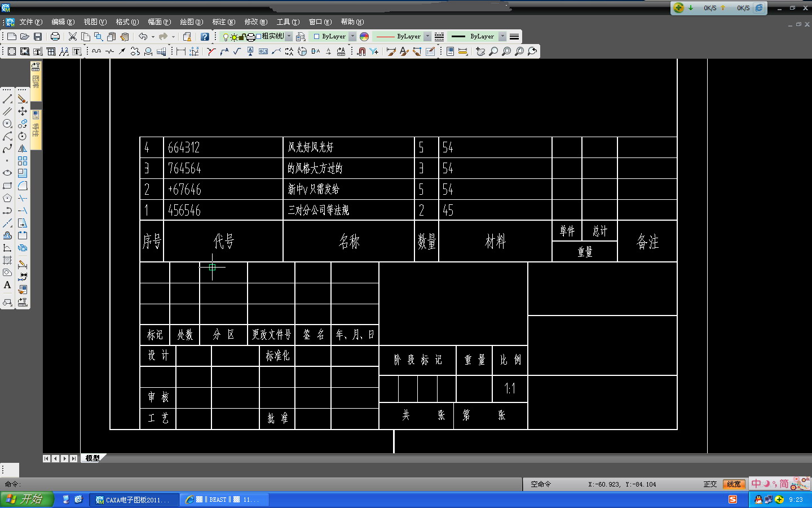Image resolution: width=812 pixels, height=508 pixels.
Task: Select the Line drawing tool
Action: 7,99
